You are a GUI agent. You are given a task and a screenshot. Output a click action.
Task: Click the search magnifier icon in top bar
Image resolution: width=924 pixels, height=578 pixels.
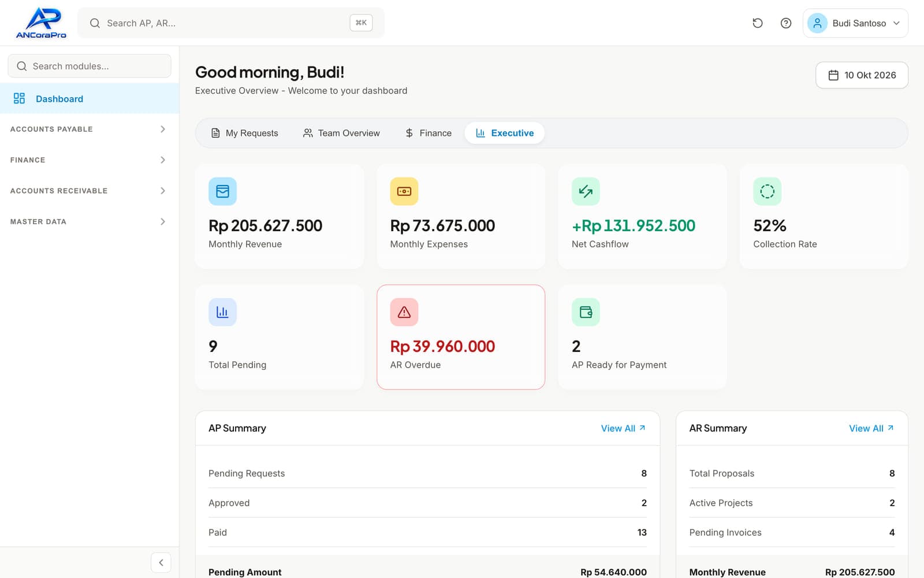[x=95, y=23]
